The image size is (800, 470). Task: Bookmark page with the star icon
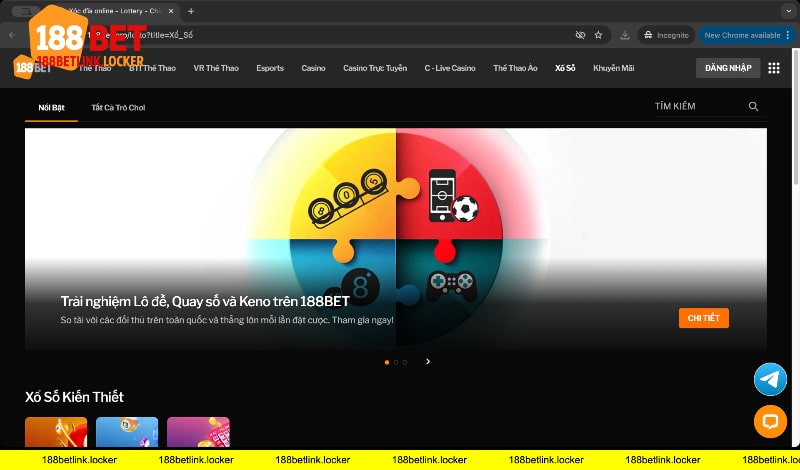coord(598,34)
